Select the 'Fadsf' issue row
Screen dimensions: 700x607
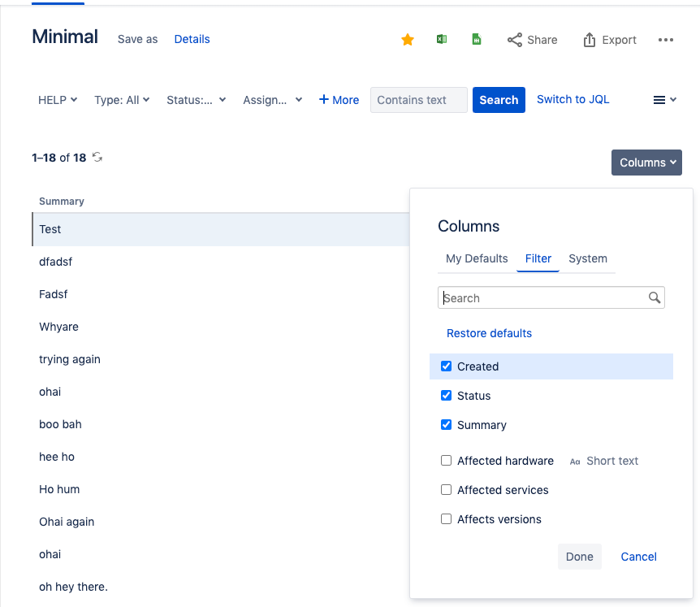click(221, 294)
